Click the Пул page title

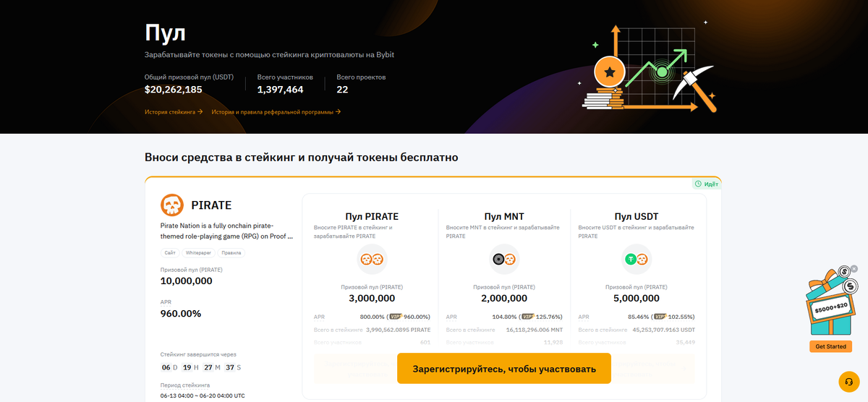(x=166, y=34)
